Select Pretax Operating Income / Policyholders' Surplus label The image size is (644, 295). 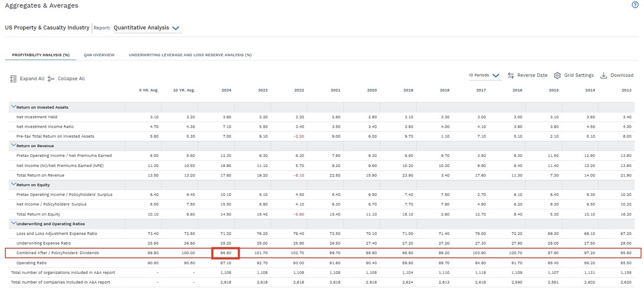click(64, 194)
